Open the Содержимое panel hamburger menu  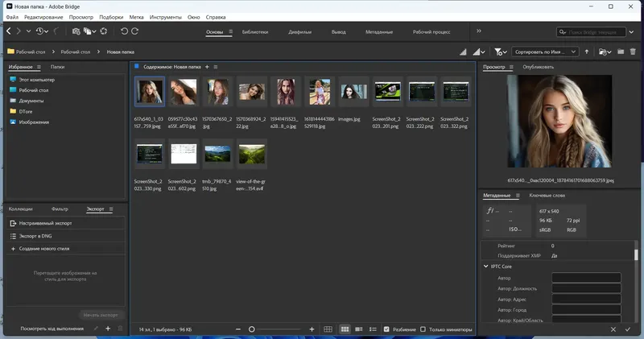216,67
